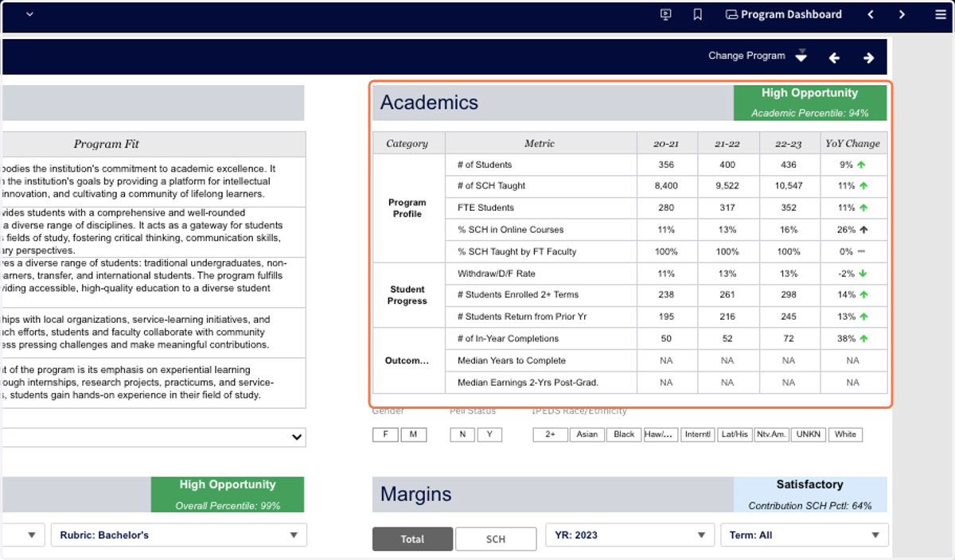Click the bookmark icon in top bar
This screenshot has width=955, height=560.
(698, 14)
